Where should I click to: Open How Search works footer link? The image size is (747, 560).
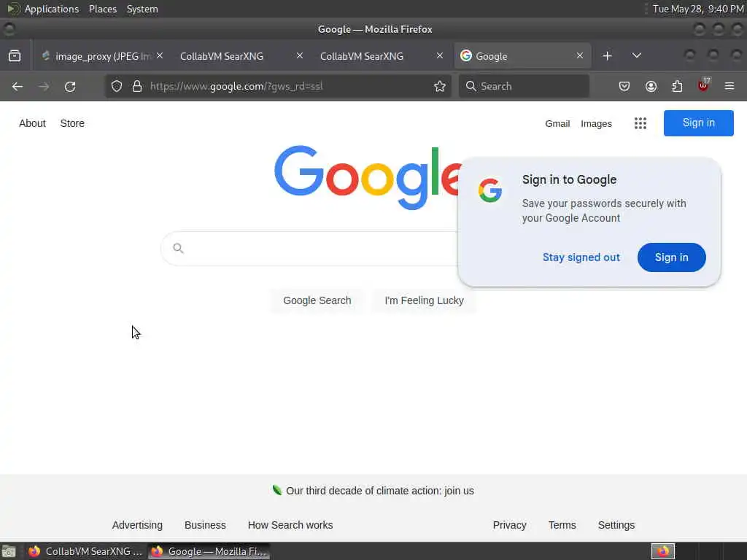[290, 525]
